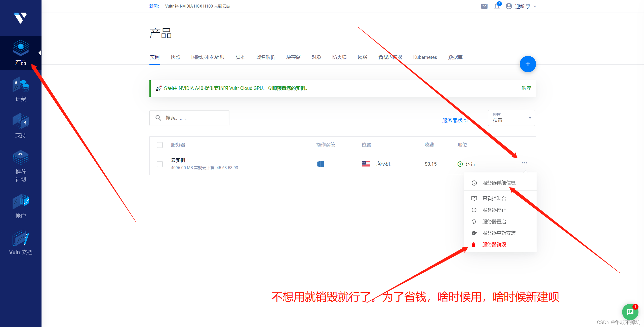Switch to the 网络 tab
Image resolution: width=644 pixels, height=327 pixels.
pos(363,57)
